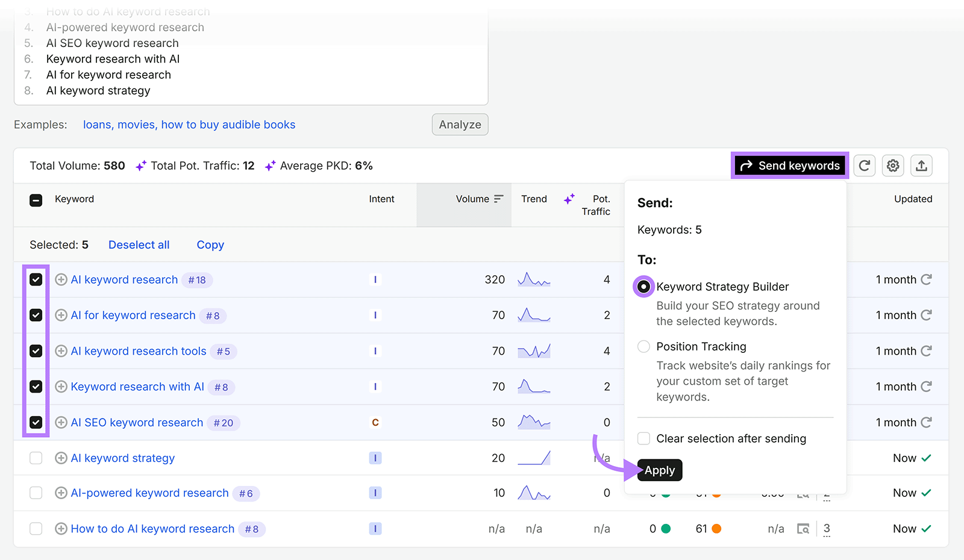Click plus icon beside AI keyword strategy
Viewport: 964px width, 560px height.
pos(61,458)
